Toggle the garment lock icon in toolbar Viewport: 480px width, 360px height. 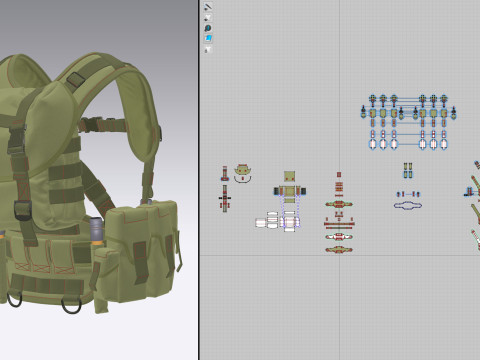pos(208,50)
